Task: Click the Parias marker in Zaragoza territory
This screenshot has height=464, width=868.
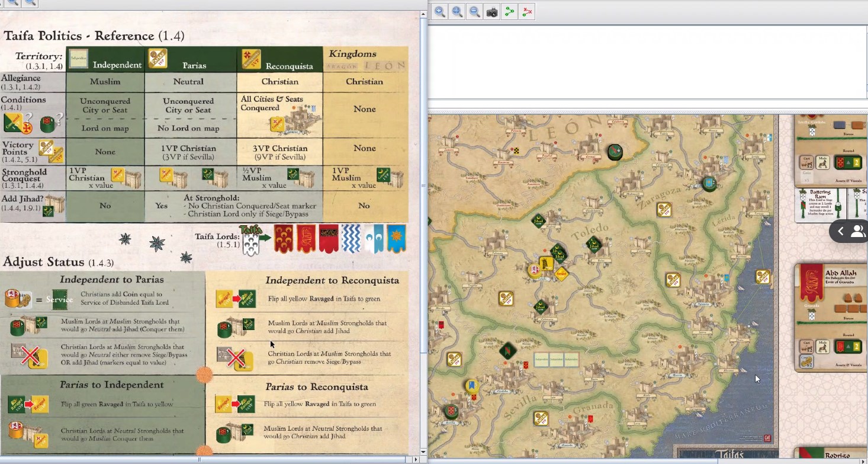Action: point(664,209)
